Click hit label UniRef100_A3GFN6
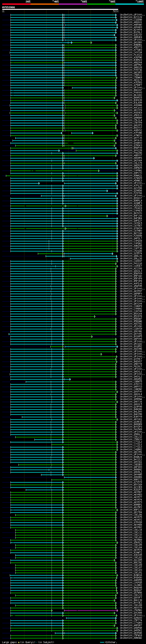The image size is (146, 644). (x=131, y=58)
